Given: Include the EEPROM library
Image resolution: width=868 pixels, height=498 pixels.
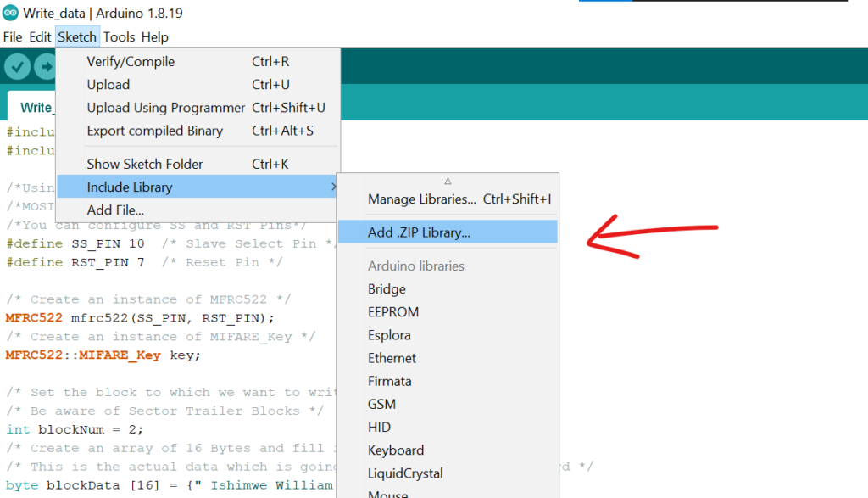Looking at the screenshot, I should pyautogui.click(x=393, y=312).
